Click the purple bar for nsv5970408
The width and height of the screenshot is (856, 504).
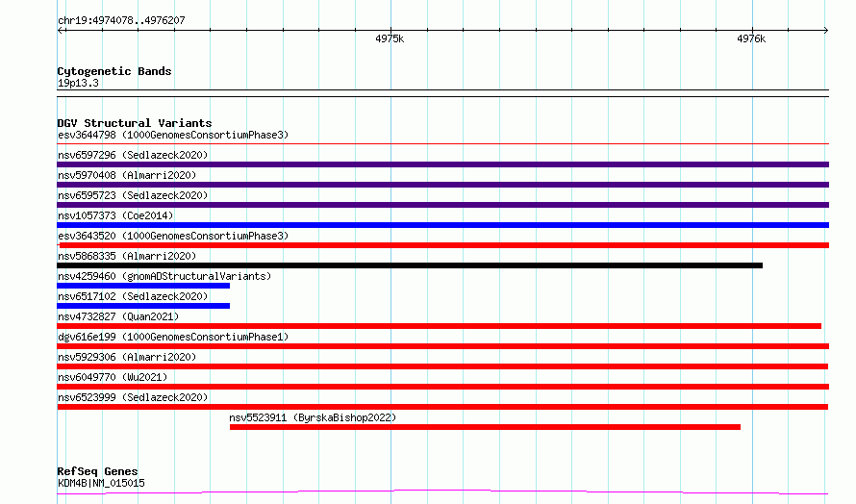(x=442, y=185)
